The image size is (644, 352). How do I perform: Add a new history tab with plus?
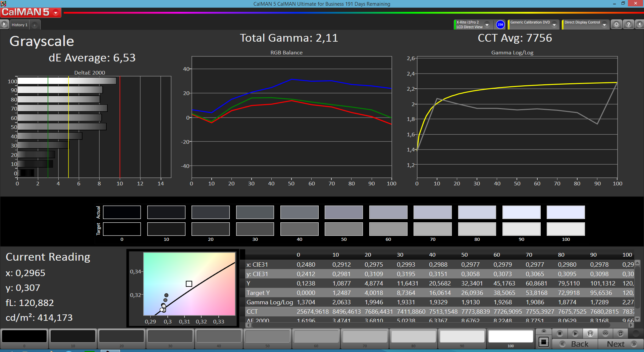35,25
